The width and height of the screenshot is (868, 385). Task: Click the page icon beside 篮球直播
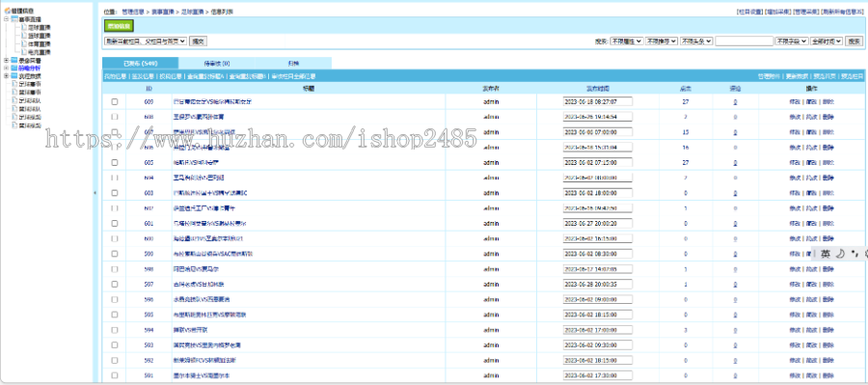(x=24, y=36)
